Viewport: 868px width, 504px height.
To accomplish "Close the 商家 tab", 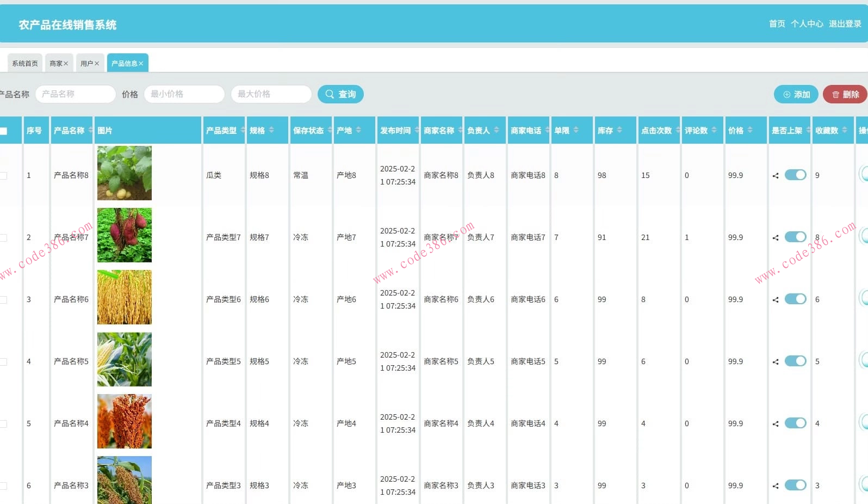I will (x=66, y=64).
